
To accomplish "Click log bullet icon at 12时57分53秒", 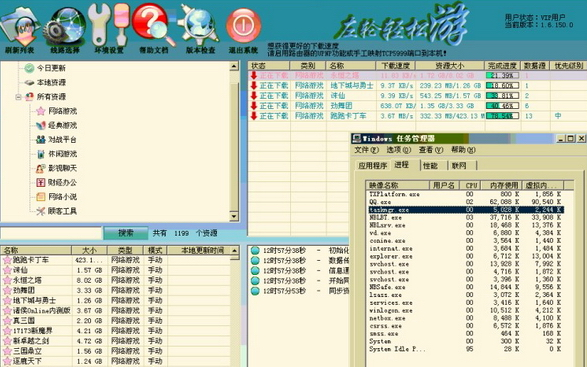I will pos(255,291).
